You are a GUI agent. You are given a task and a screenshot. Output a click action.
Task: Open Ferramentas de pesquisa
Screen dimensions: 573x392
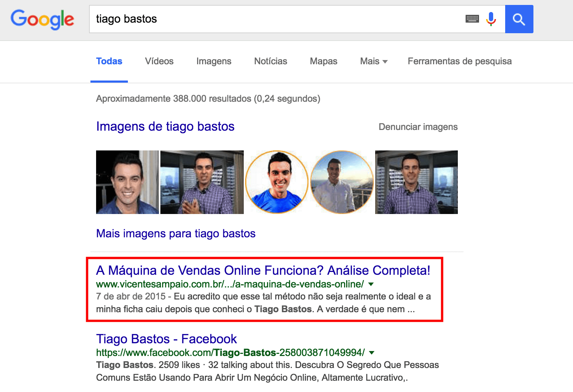pos(460,61)
